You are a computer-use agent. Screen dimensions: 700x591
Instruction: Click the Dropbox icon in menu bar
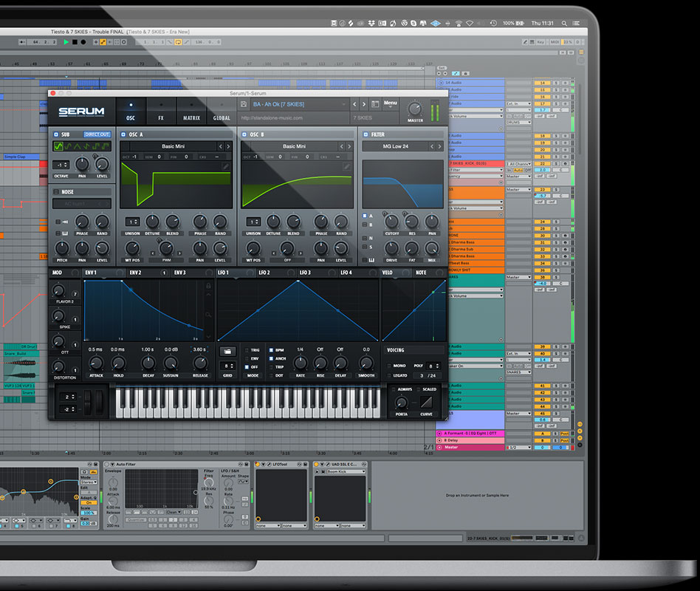point(371,23)
